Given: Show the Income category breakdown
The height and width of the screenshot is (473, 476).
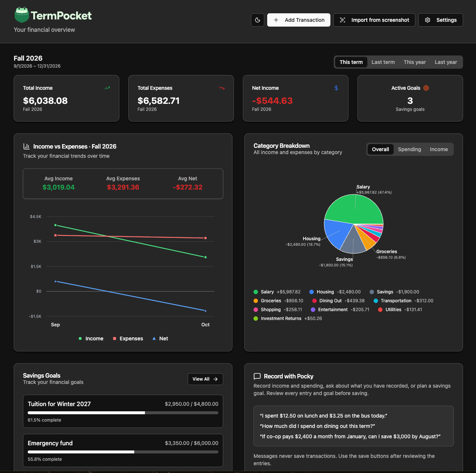Looking at the screenshot, I should point(439,149).
